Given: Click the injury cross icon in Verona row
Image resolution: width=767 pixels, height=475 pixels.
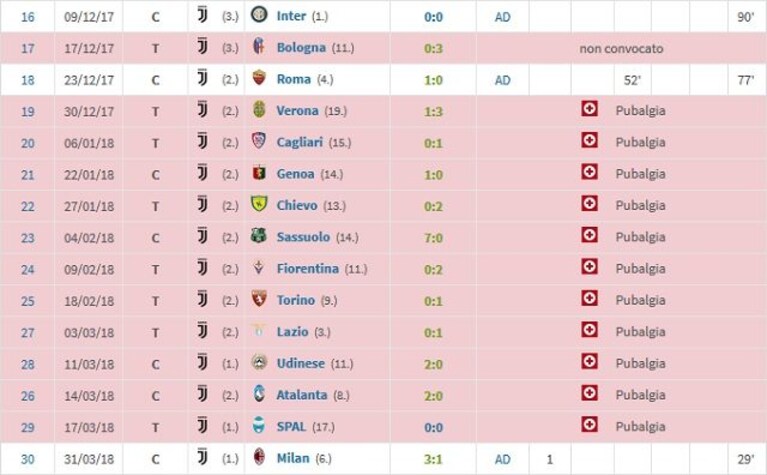Looking at the screenshot, I should point(589,109).
